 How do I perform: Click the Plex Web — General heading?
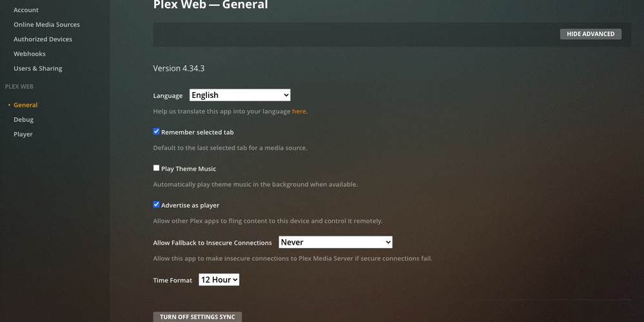[210, 5]
